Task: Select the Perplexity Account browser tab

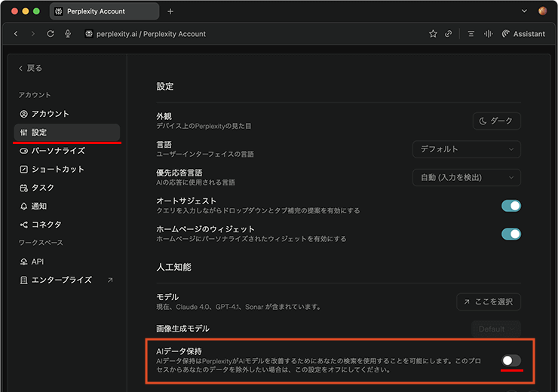Action: (x=104, y=11)
